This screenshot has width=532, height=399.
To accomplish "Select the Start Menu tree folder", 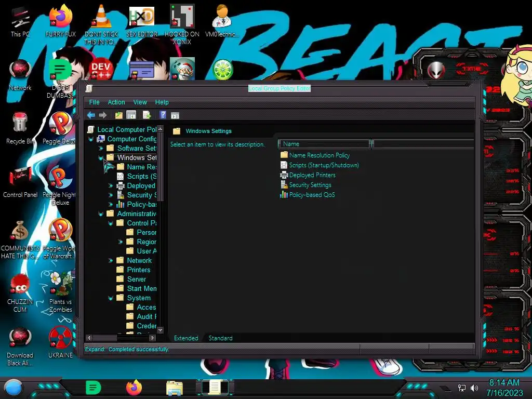I will 137,288.
